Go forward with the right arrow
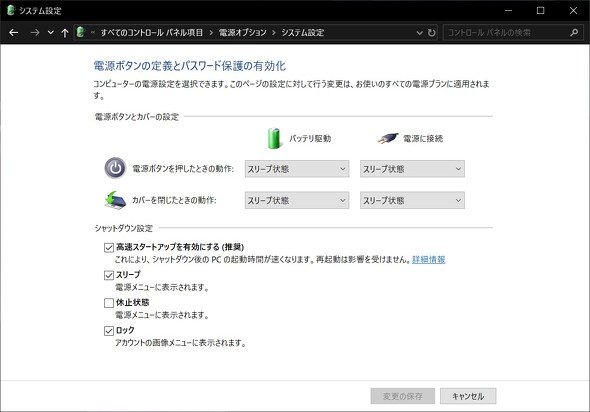 [35, 33]
